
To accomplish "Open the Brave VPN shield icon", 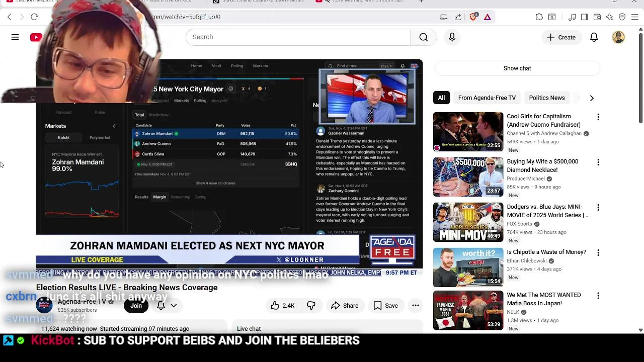I will 622,17.
